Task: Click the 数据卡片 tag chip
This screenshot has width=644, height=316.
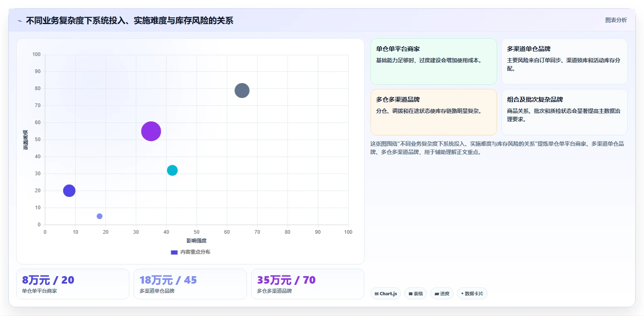Action: click(x=472, y=294)
